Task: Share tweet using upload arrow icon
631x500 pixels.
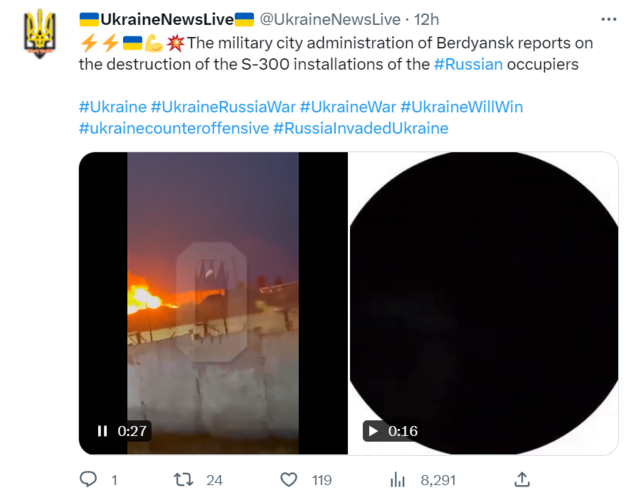Action: coord(522,479)
